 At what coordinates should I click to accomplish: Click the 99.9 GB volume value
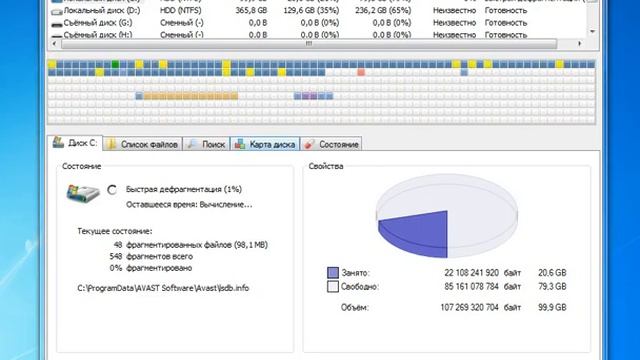(x=552, y=307)
